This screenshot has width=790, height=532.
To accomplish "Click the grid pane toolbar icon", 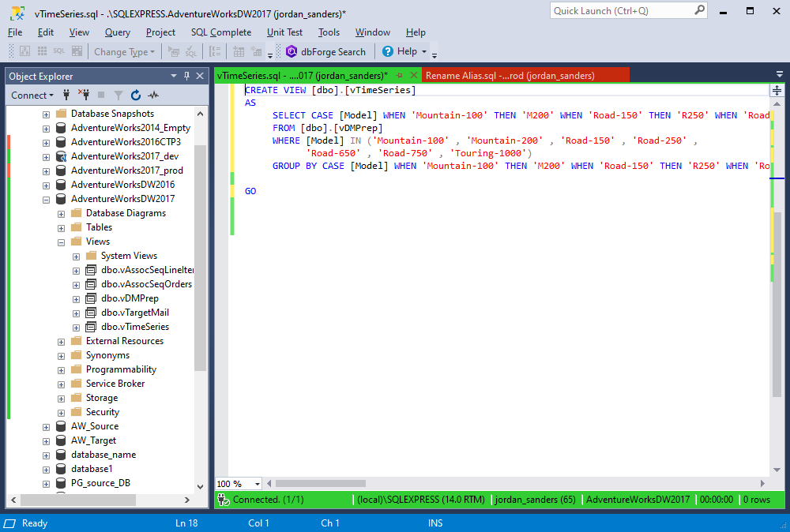I will pyautogui.click(x=43, y=51).
